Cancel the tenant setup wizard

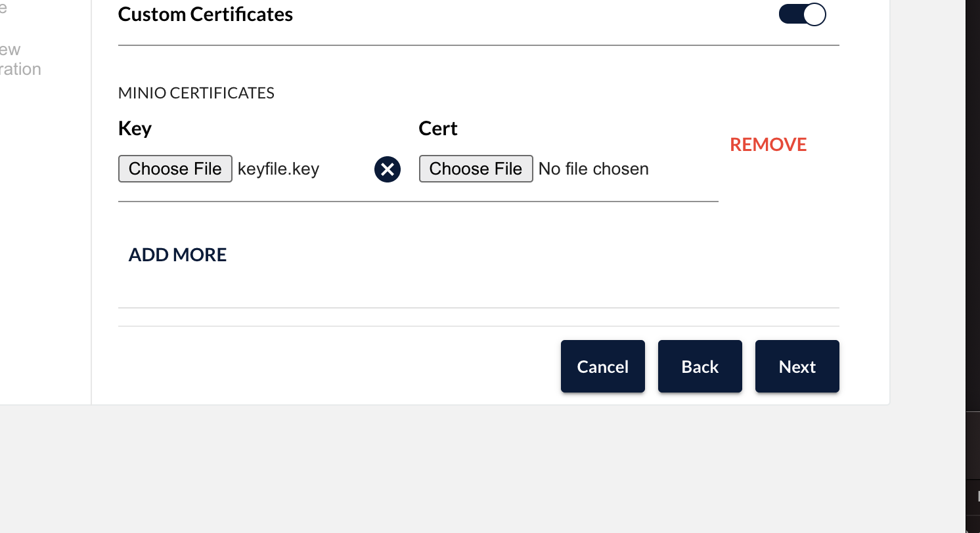coord(603,366)
